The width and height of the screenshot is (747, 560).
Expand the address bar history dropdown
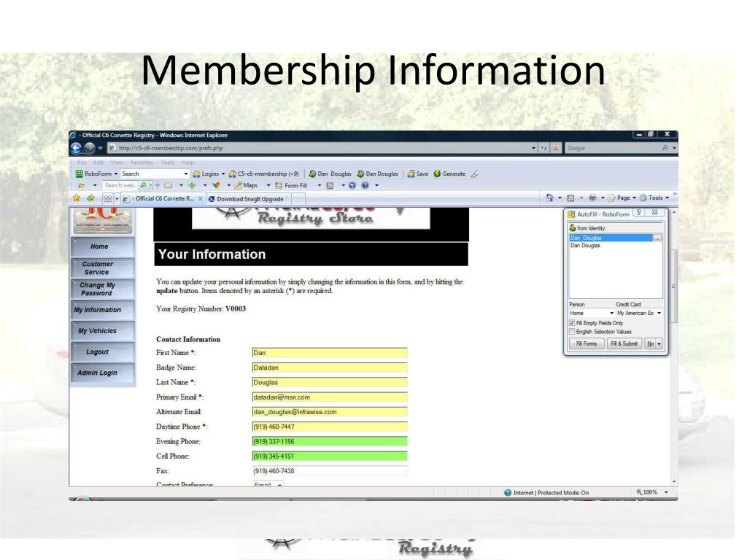[x=533, y=149]
